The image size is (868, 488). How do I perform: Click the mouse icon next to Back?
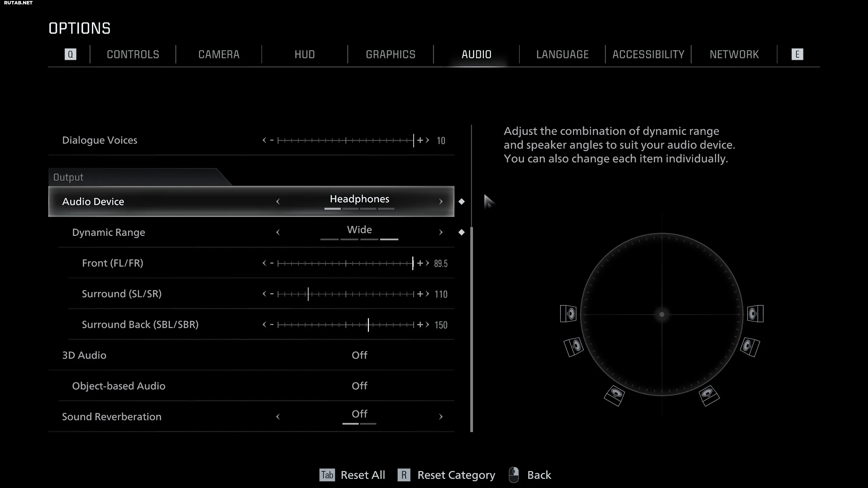pyautogui.click(x=514, y=475)
